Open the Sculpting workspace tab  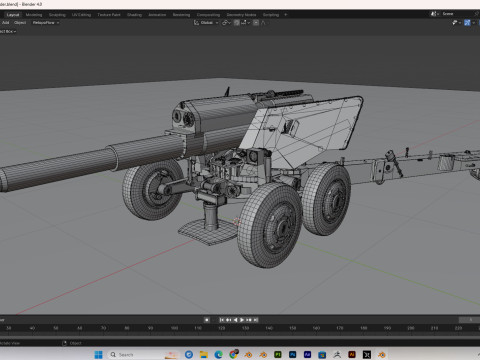57,15
